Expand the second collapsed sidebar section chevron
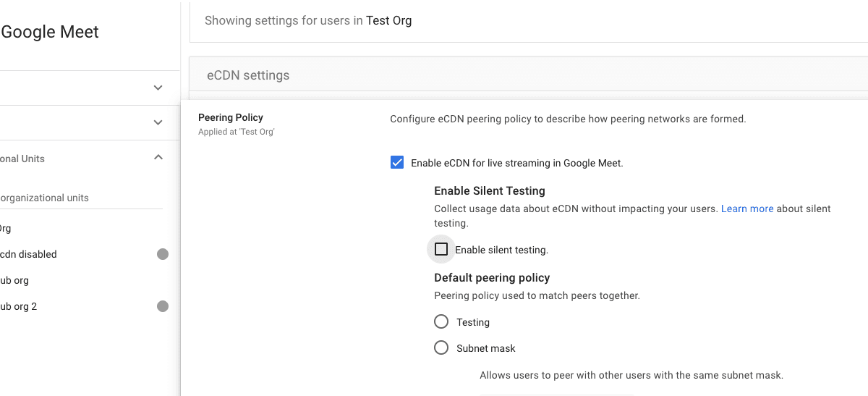 tap(158, 122)
